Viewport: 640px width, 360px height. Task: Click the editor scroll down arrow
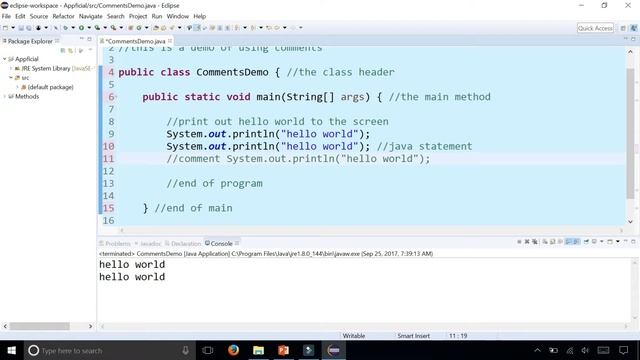coord(630,222)
